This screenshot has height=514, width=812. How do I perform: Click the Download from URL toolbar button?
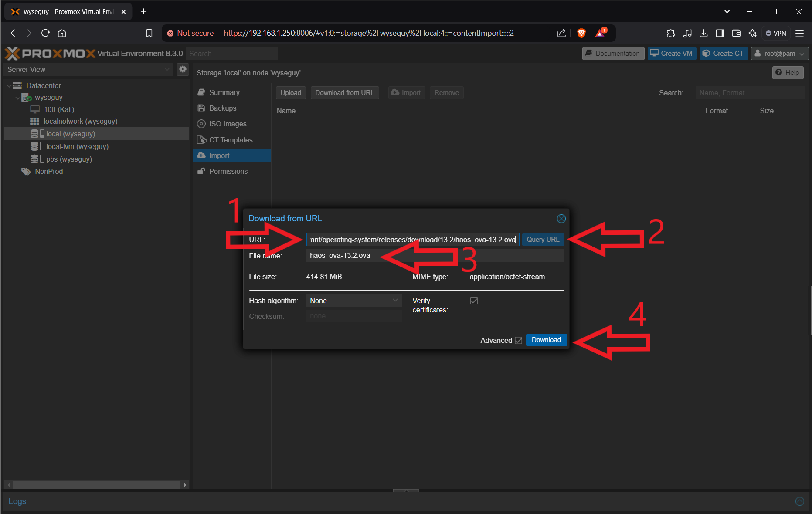tap(344, 93)
